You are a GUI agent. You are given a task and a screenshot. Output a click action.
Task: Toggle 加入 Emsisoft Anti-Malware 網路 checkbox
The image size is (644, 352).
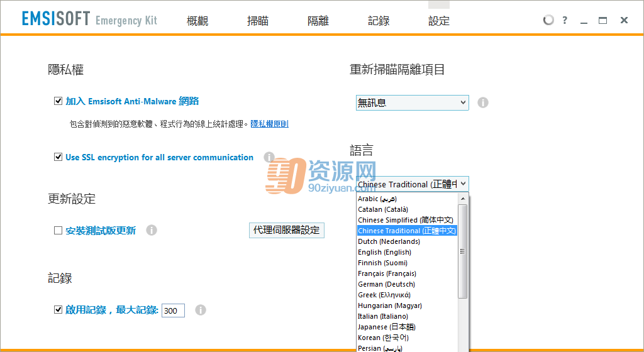(x=58, y=101)
